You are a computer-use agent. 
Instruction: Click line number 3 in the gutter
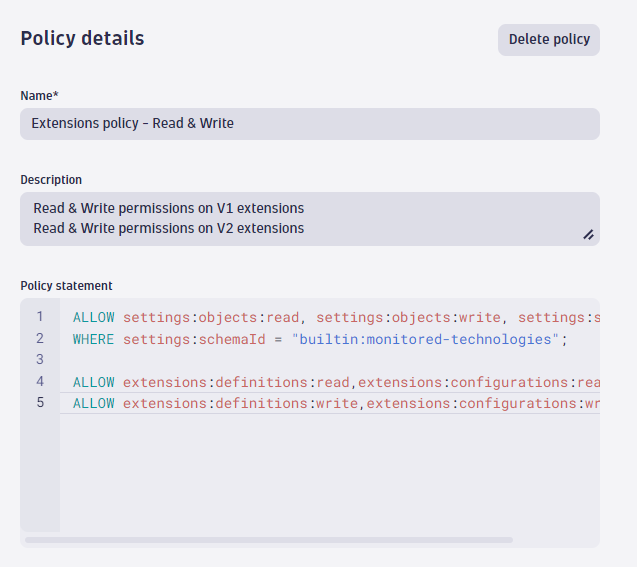(40, 360)
